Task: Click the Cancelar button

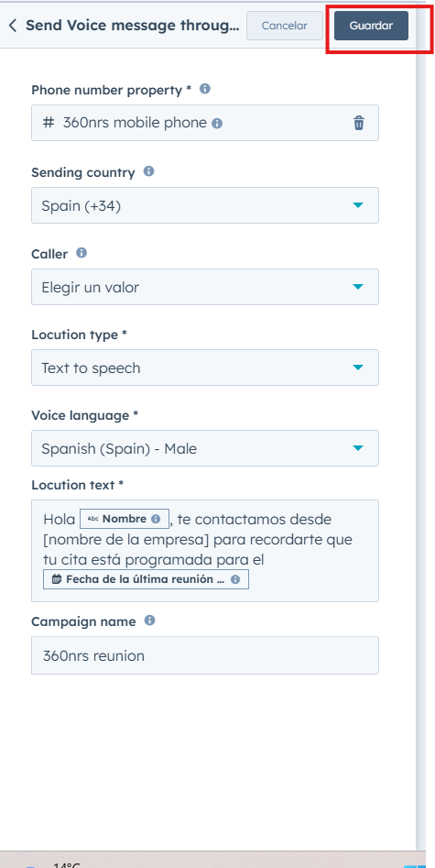Action: click(x=285, y=26)
